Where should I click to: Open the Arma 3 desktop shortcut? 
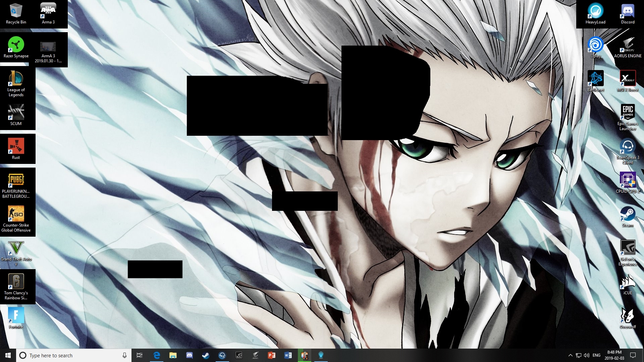48,13
